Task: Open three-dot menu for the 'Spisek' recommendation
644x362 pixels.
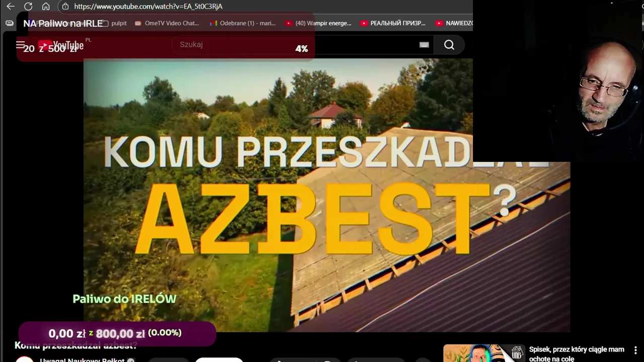Action: pos(635,350)
